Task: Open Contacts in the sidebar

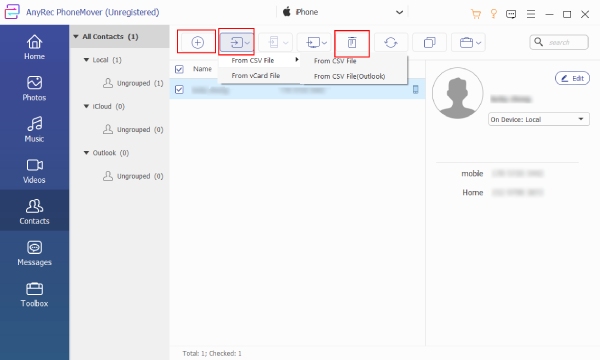Action: click(34, 210)
